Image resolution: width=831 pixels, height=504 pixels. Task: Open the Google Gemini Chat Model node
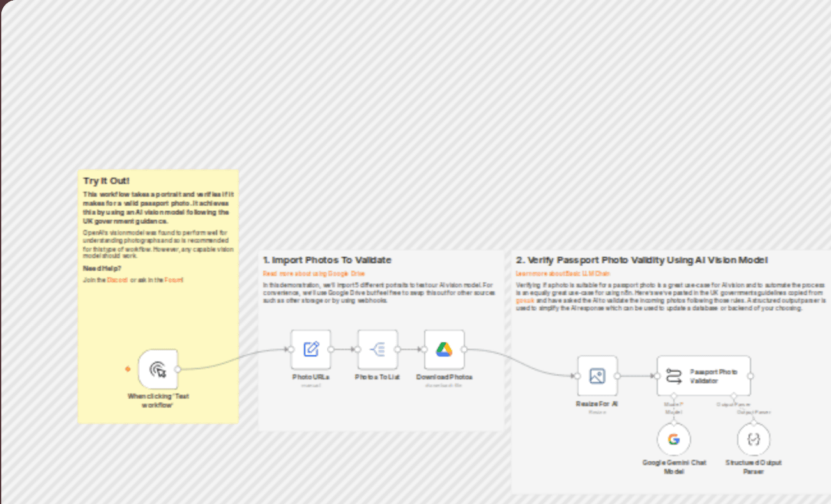(674, 439)
